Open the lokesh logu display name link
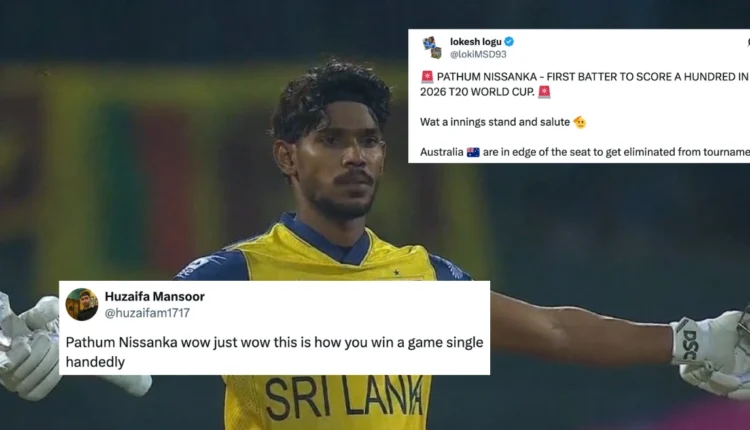The height and width of the screenshot is (430, 750). coord(475,42)
